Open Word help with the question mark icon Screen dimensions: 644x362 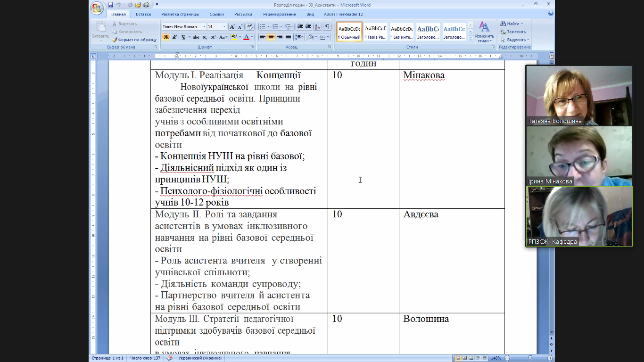pyautogui.click(x=551, y=14)
